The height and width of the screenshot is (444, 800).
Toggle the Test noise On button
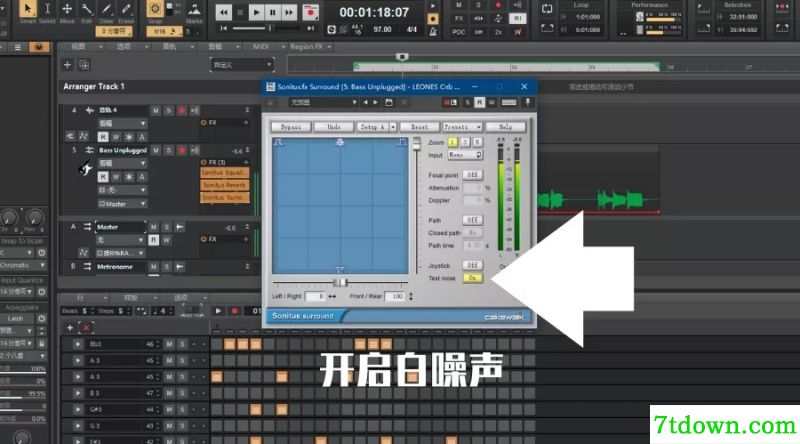click(472, 278)
